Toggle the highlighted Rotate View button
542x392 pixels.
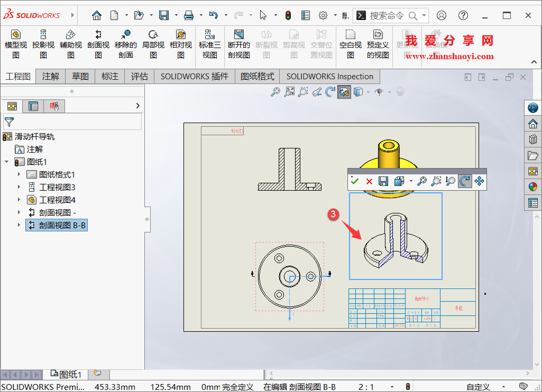click(464, 181)
